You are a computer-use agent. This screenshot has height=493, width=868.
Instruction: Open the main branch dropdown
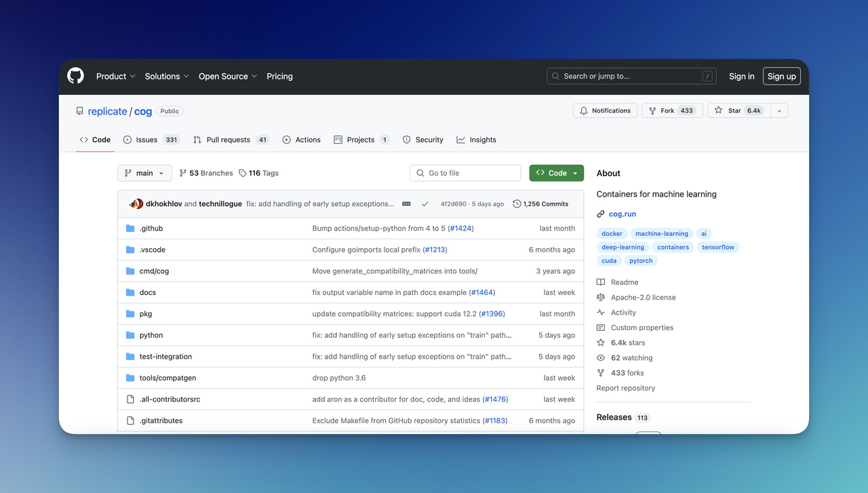click(144, 173)
